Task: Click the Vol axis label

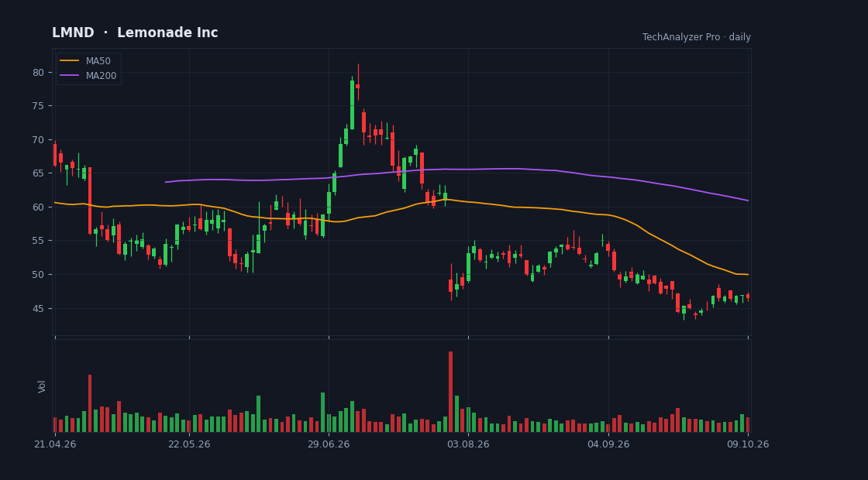Action: (x=42, y=386)
